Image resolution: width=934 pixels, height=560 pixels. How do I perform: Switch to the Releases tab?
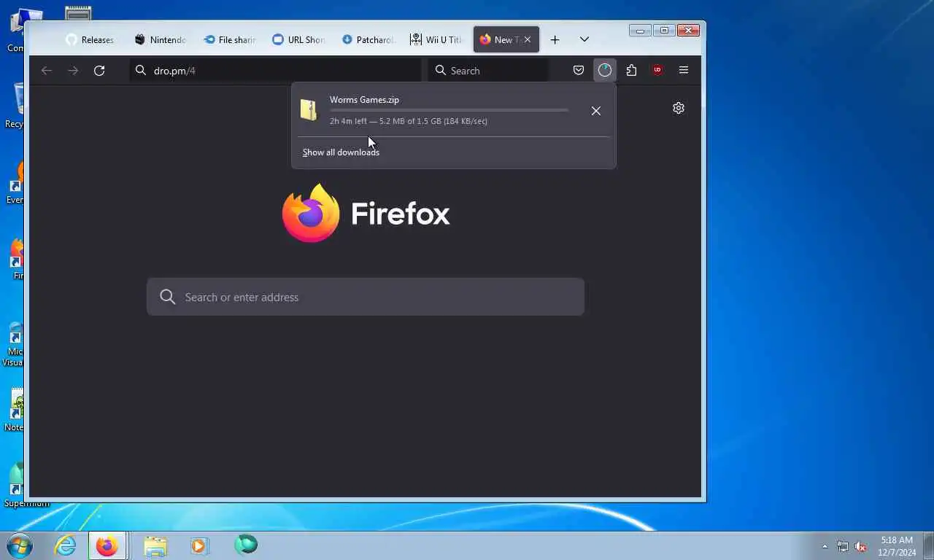pos(90,40)
